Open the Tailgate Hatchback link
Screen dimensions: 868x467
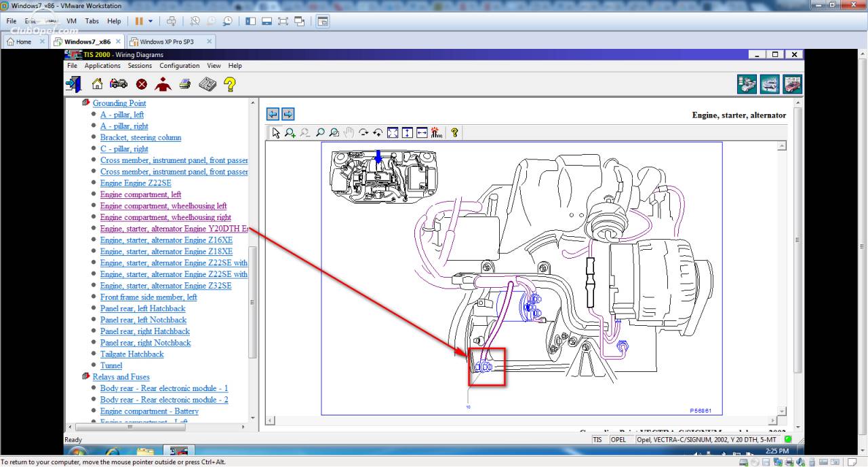tap(132, 354)
